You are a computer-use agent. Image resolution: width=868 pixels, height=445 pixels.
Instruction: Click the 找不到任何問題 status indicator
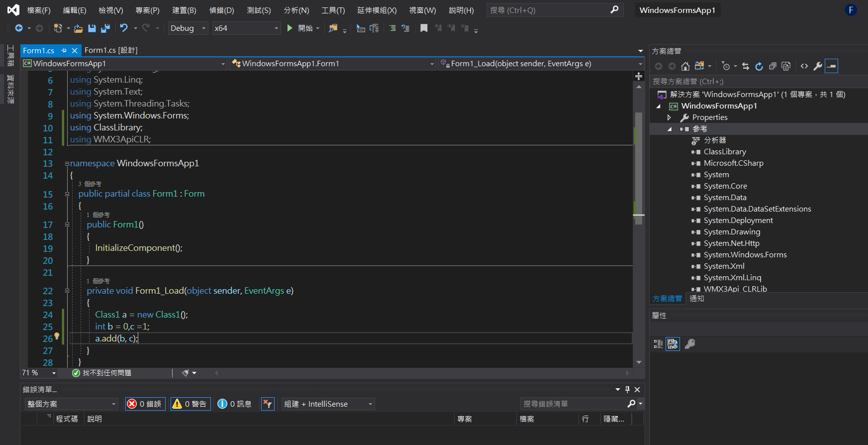click(102, 373)
